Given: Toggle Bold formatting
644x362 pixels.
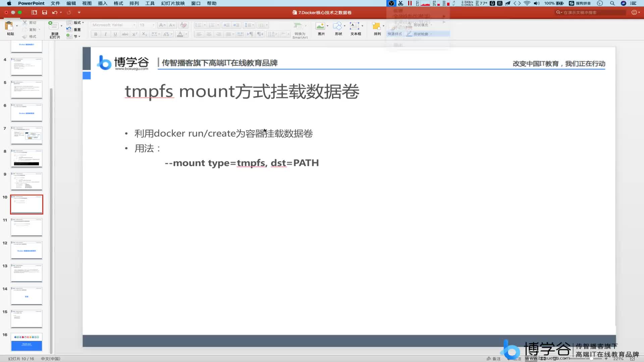Looking at the screenshot, I should pos(96,34).
